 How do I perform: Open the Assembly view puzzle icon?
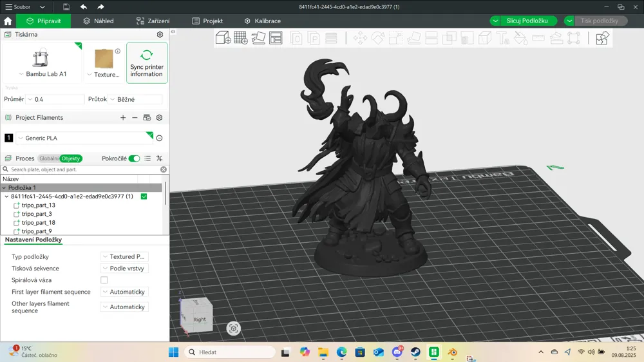pyautogui.click(x=602, y=38)
